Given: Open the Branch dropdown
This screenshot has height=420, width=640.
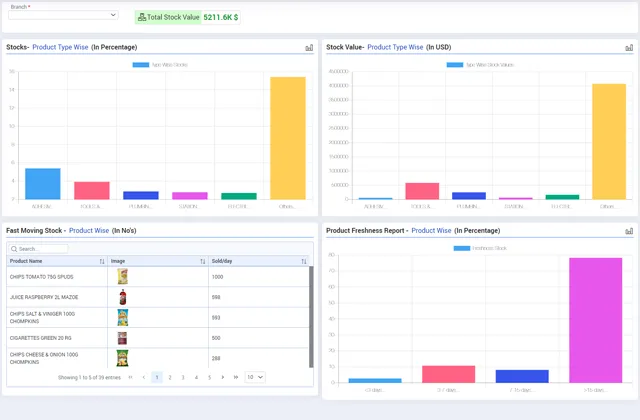Looking at the screenshot, I should [63, 15].
